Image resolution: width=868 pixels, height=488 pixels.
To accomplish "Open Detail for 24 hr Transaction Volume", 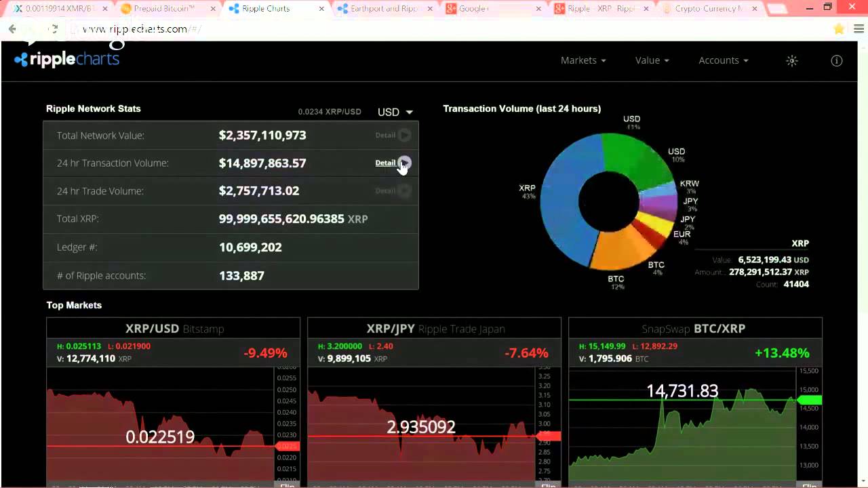I will coord(393,163).
